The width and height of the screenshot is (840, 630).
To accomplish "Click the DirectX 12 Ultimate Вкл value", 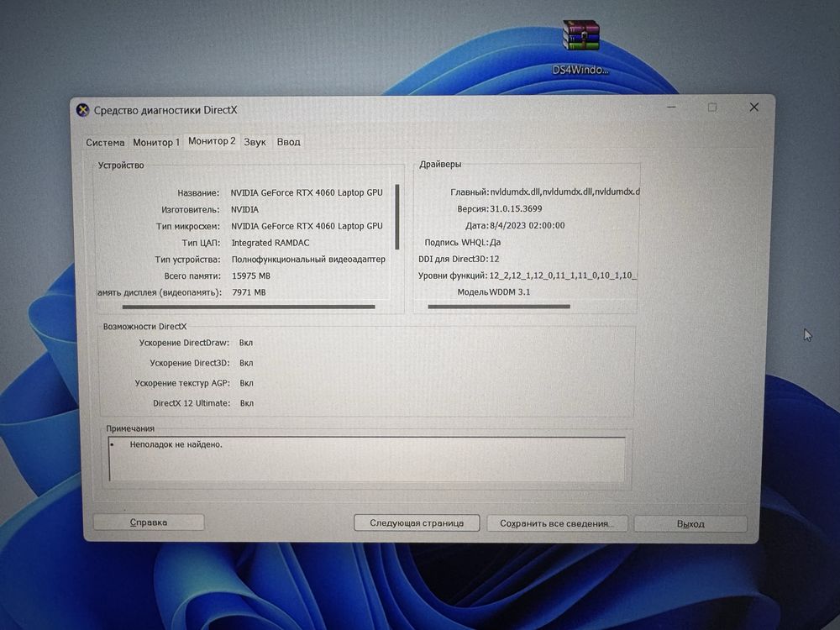I will 246,403.
